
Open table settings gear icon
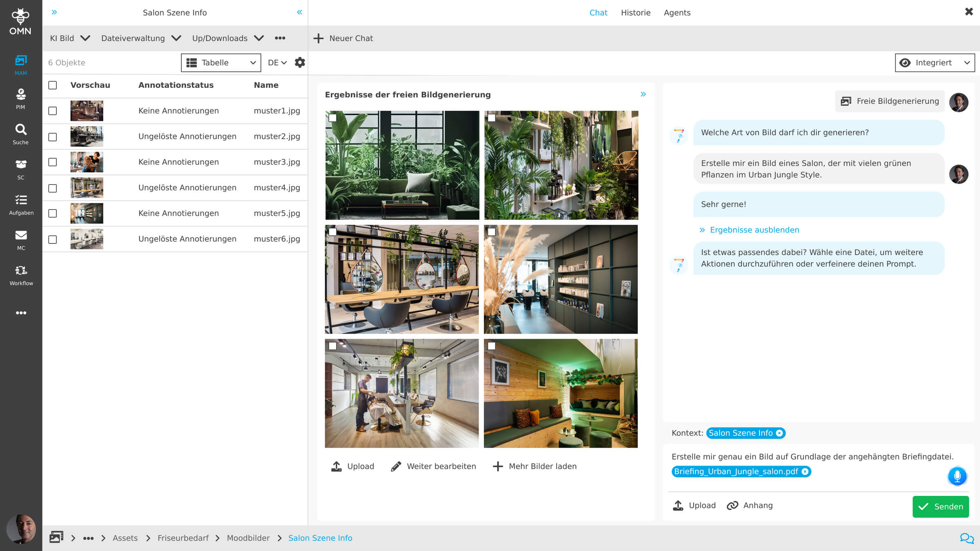click(x=300, y=62)
